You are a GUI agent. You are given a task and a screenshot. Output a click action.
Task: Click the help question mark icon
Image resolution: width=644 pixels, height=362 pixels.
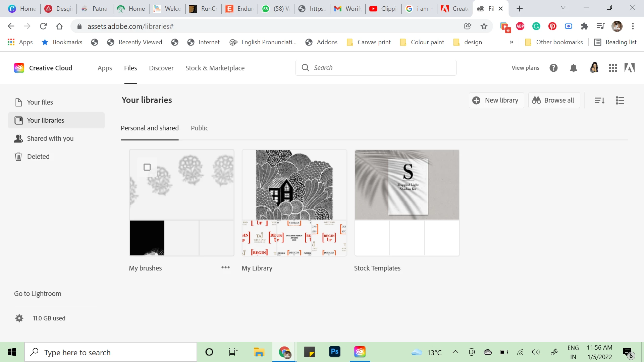[553, 68]
